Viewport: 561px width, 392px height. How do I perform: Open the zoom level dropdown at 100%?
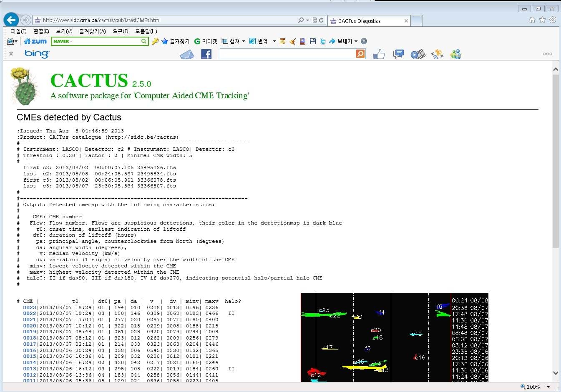point(548,387)
